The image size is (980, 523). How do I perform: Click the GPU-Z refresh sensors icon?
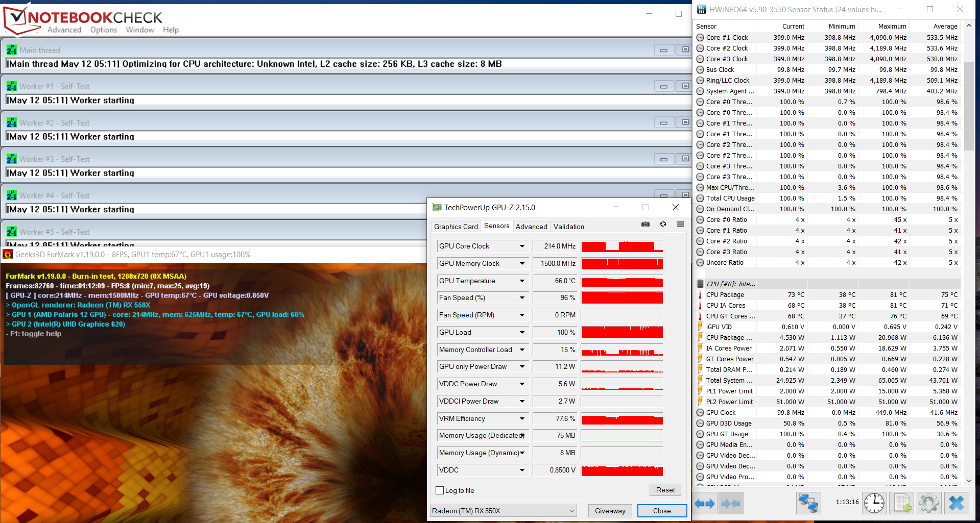point(663,224)
